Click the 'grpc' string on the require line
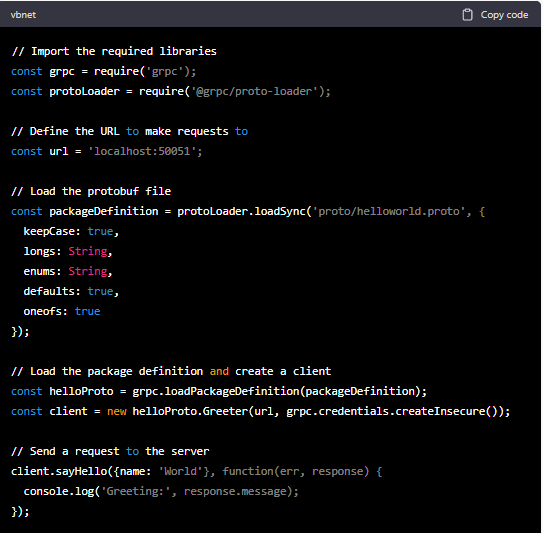Image resolution: width=543 pixels, height=533 pixels. [164, 71]
